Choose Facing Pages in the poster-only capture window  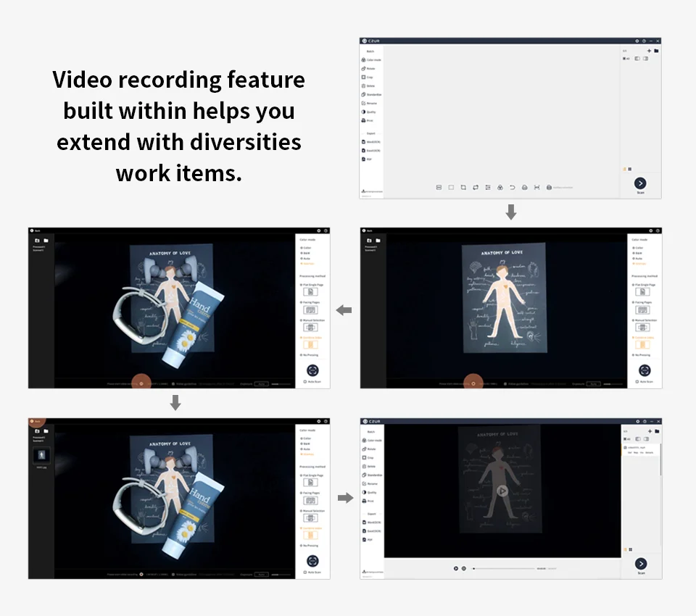[642, 303]
